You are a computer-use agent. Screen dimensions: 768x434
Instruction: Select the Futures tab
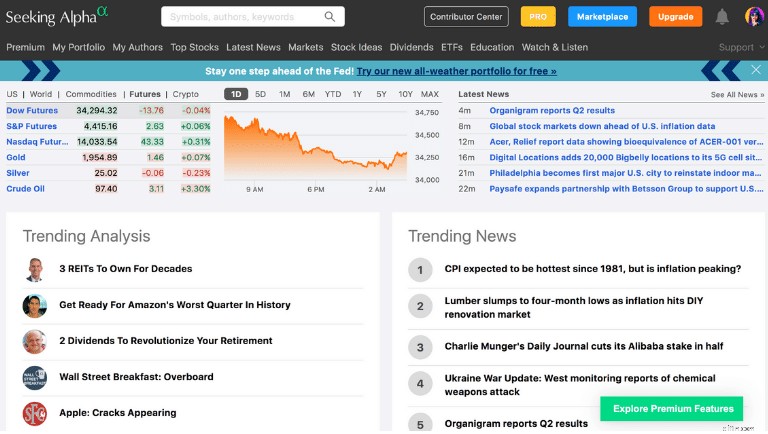[x=145, y=94]
